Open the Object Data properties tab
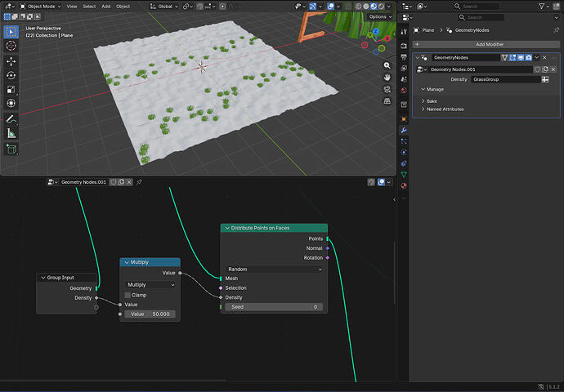Image resolution: width=564 pixels, height=392 pixels. point(404,175)
